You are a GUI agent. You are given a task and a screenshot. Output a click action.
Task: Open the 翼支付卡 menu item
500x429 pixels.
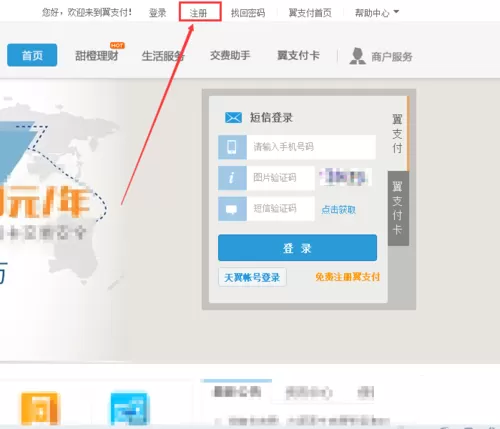tap(298, 55)
